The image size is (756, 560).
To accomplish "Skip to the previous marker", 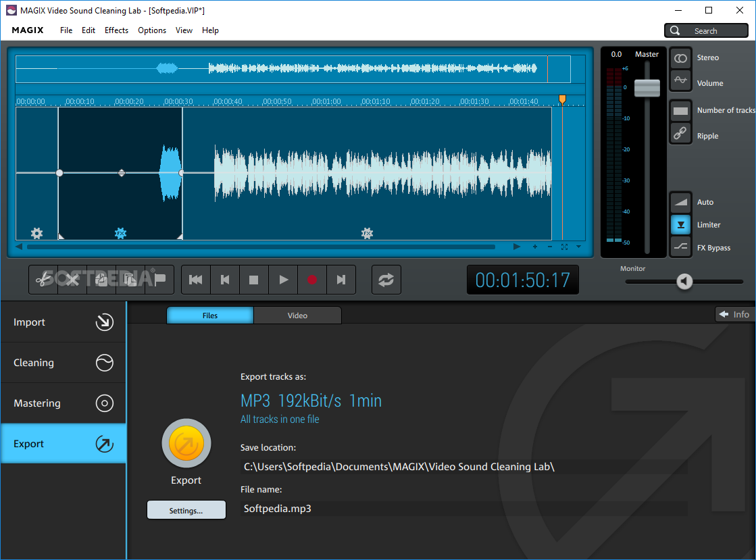I will [x=225, y=280].
